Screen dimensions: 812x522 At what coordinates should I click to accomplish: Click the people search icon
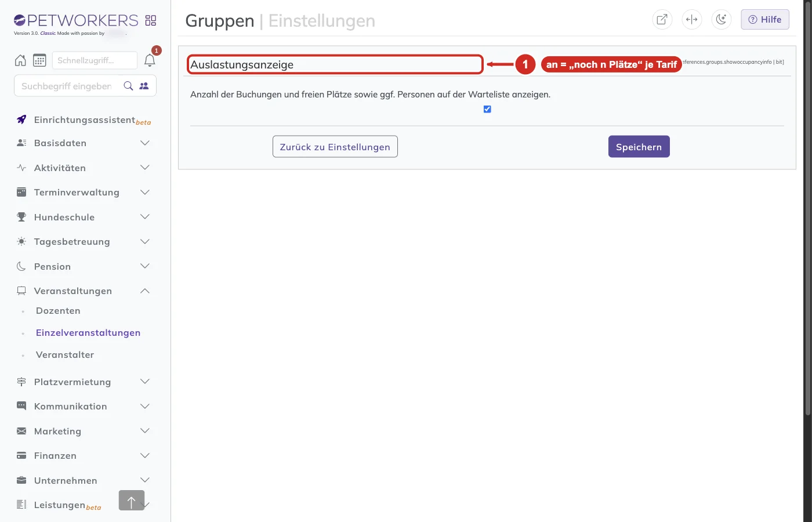coord(144,86)
